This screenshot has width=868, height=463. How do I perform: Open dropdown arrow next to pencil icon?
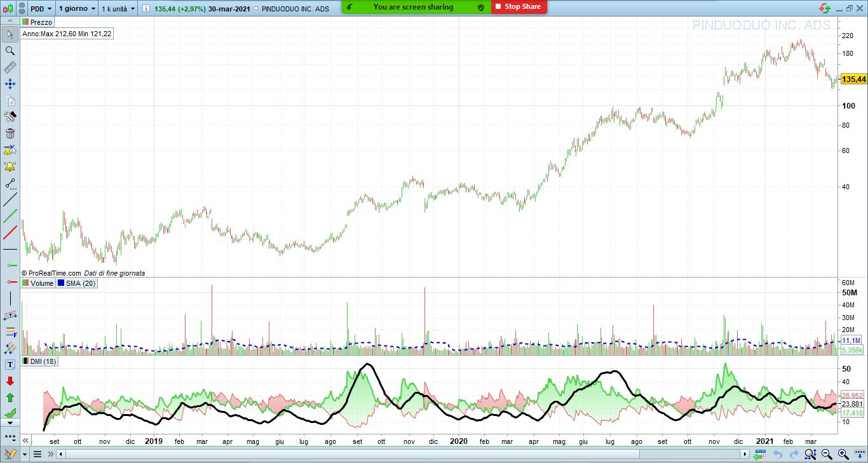click(25, 454)
